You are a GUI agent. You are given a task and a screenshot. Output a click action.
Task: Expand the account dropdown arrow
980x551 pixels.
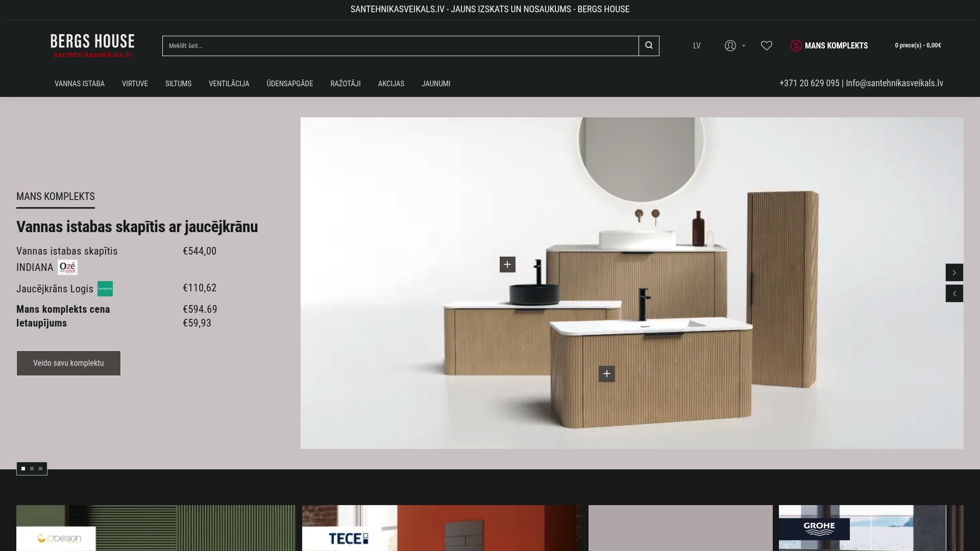[744, 46]
